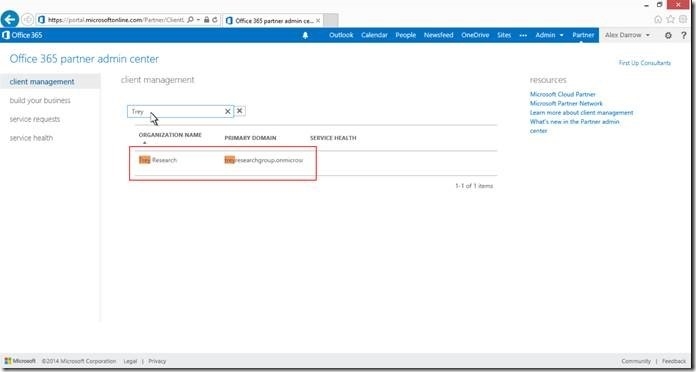The width and height of the screenshot is (696, 372).
Task: Open the Microsoft Cloud Partner link
Action: 562,94
